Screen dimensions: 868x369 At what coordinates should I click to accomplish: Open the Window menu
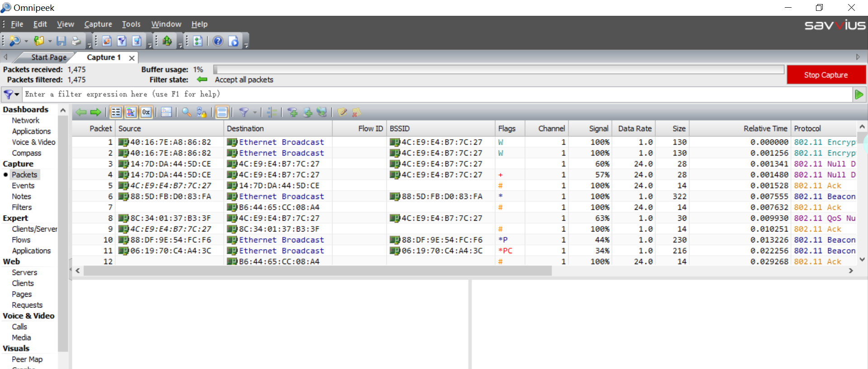[166, 24]
